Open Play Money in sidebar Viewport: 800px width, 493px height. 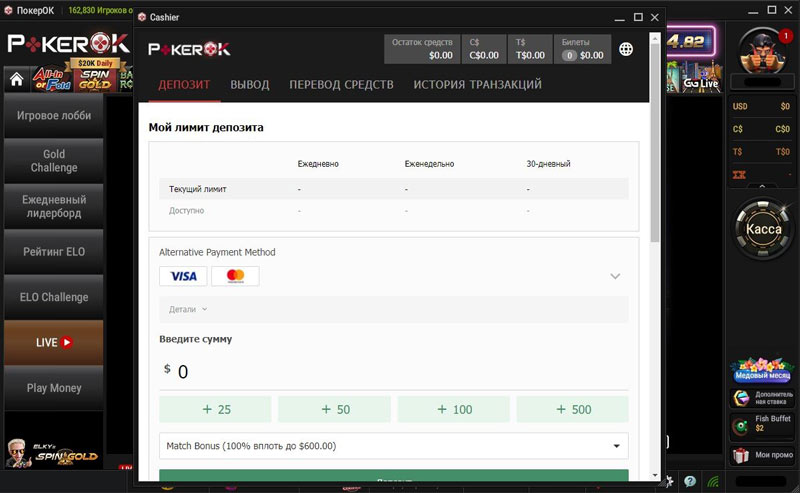click(54, 388)
